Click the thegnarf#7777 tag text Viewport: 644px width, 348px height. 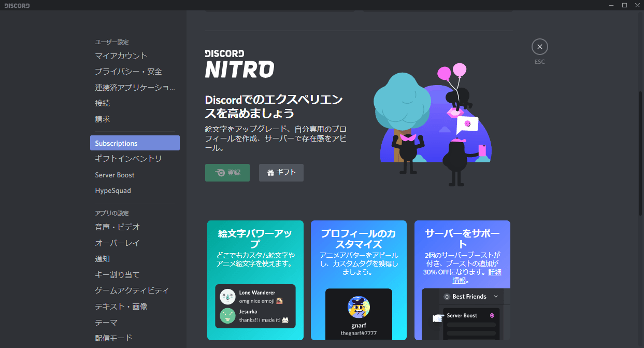click(x=359, y=332)
